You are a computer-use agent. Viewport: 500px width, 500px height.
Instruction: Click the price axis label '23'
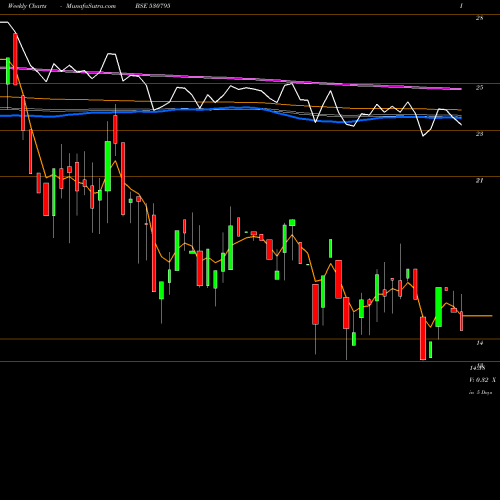(x=479, y=134)
